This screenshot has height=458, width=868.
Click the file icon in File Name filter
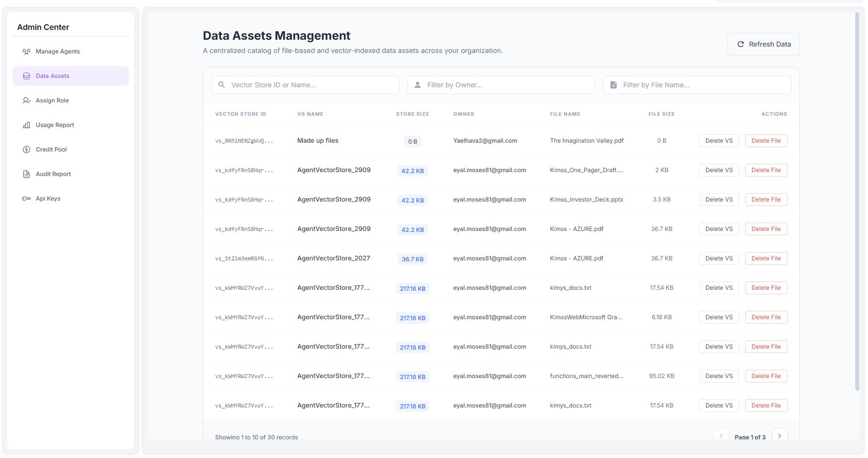coord(613,84)
